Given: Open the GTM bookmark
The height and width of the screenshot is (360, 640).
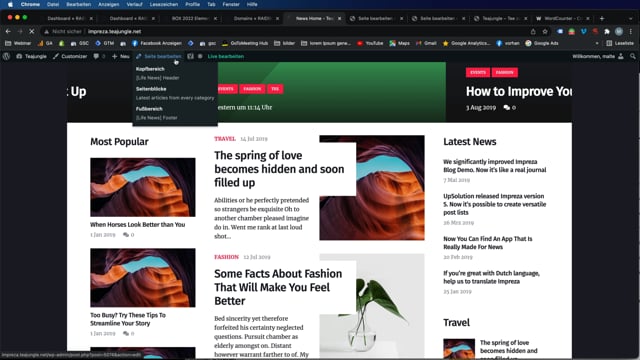Looking at the screenshot, I should click(x=104, y=43).
